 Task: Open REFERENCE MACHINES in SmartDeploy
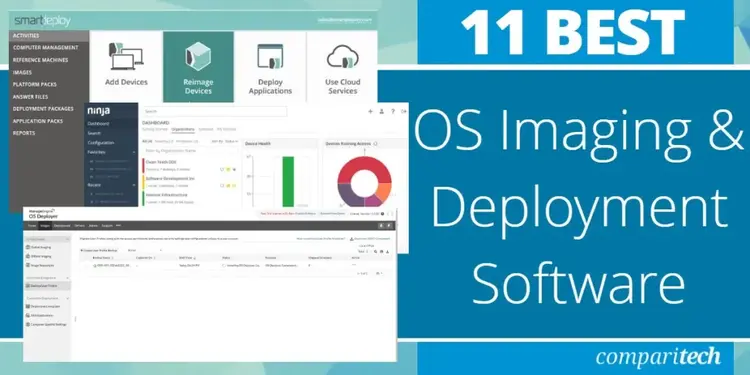[x=40, y=60]
